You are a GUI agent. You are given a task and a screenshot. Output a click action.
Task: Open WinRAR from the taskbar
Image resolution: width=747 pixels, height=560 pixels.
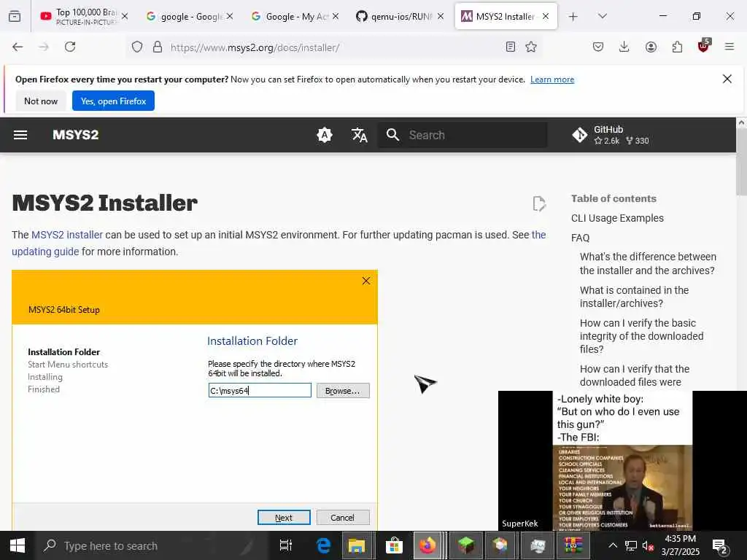[x=573, y=545]
